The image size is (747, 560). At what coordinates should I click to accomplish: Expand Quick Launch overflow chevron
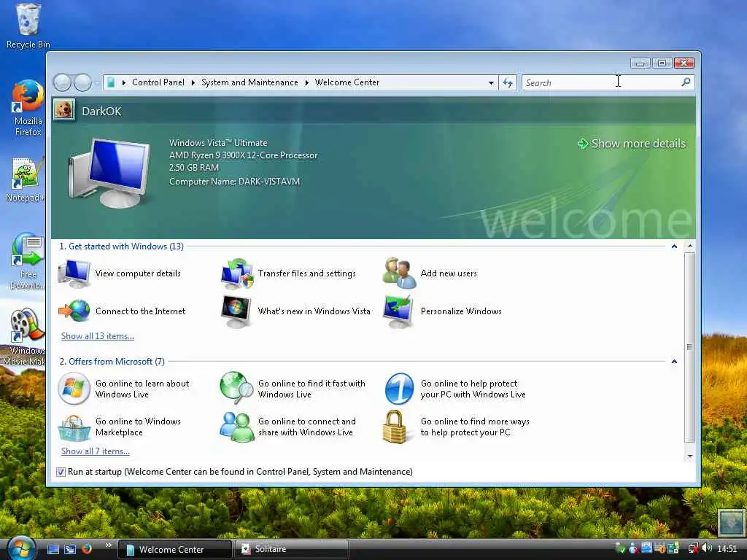108,545
